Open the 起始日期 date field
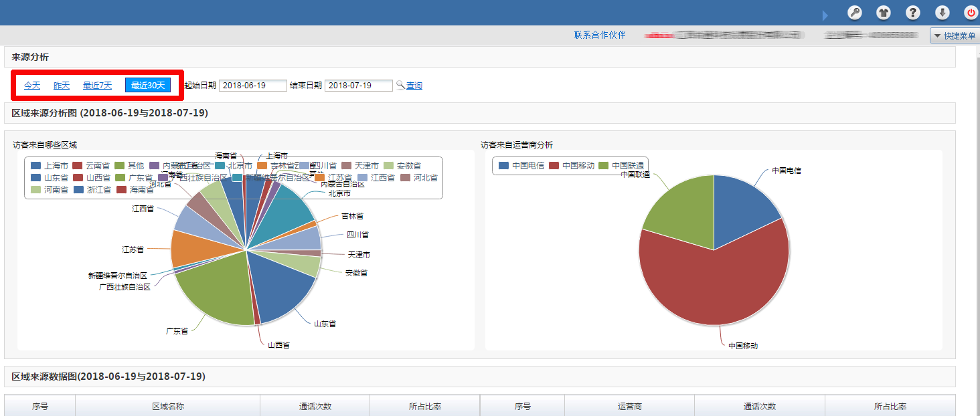The height and width of the screenshot is (416, 980). tap(253, 85)
